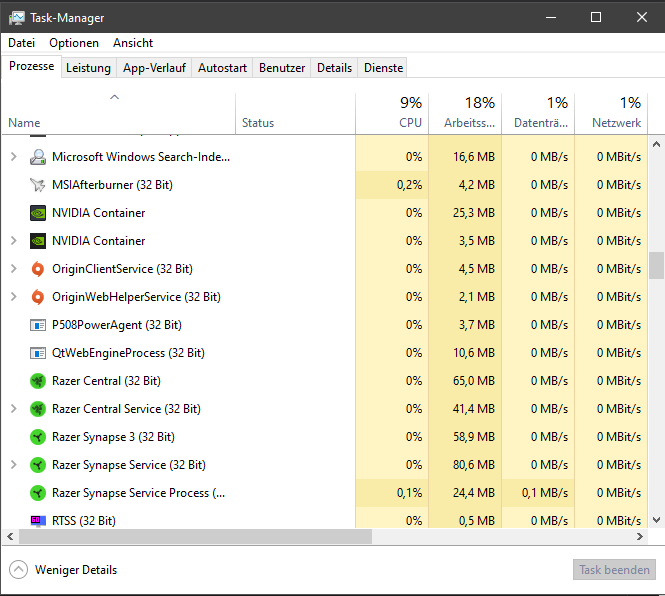665x596 pixels.
Task: Open the Optionen menu
Action: click(74, 43)
